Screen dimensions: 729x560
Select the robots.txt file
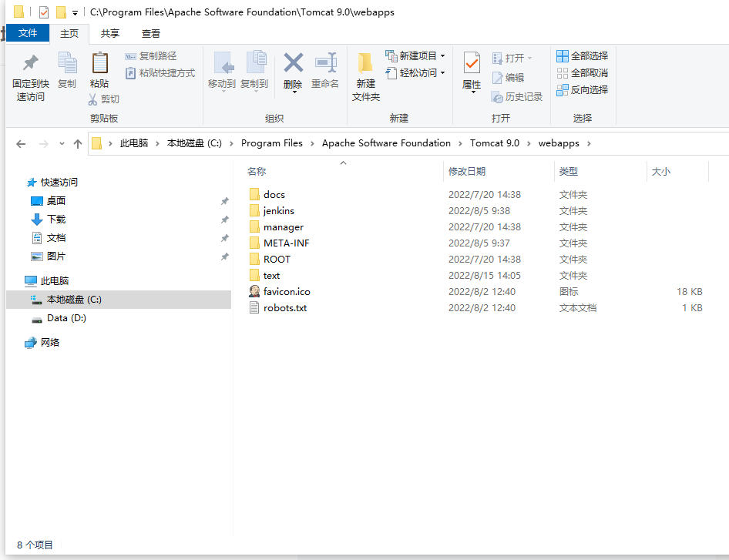pyautogui.click(x=286, y=307)
